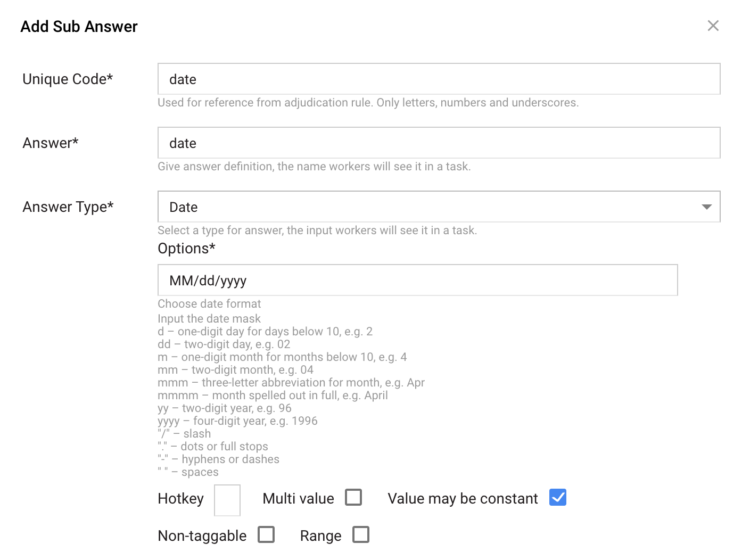This screenshot has height=560, width=742.
Task: Focus the Unique Code text field
Action: click(x=439, y=79)
